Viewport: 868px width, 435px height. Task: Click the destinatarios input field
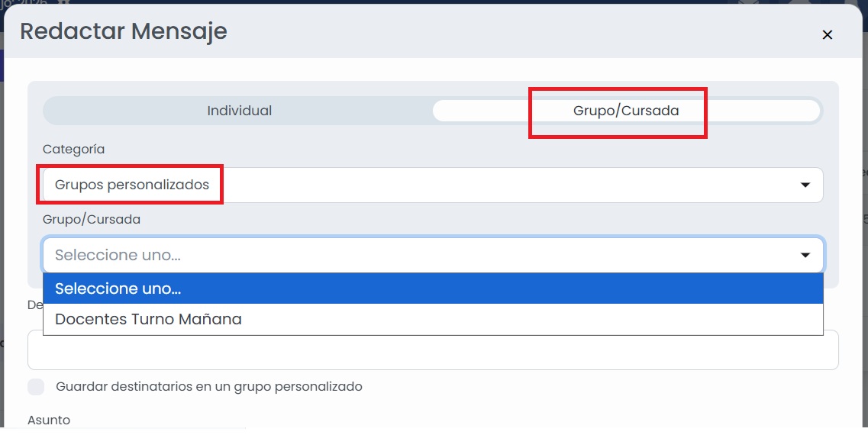pos(433,350)
